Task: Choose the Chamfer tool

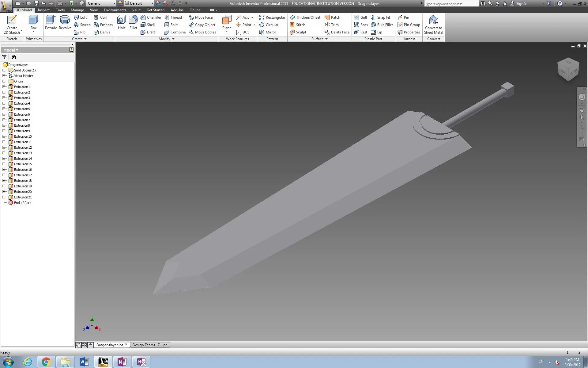Action: (151, 17)
